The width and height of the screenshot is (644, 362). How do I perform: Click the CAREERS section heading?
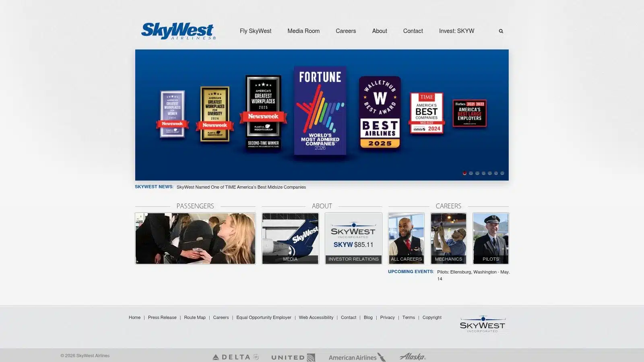click(x=448, y=206)
